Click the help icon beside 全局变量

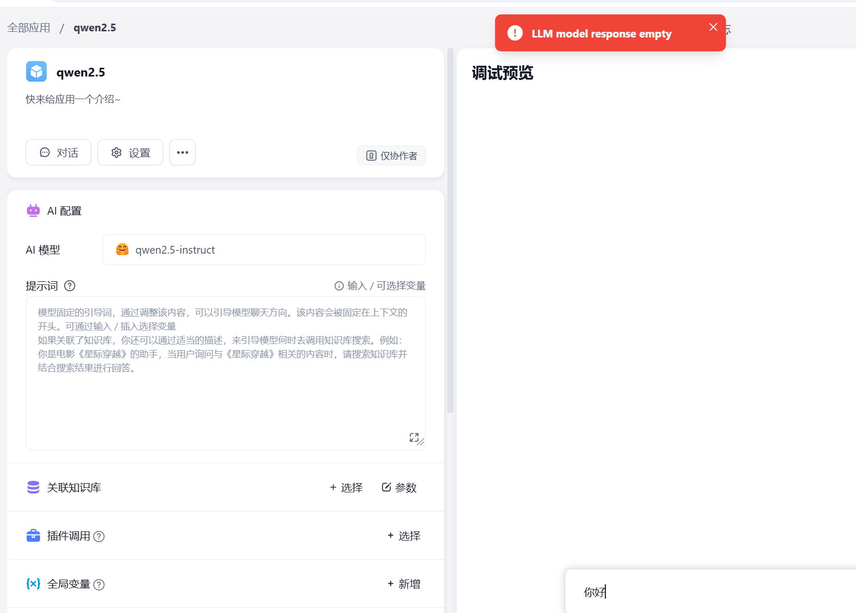point(99,585)
